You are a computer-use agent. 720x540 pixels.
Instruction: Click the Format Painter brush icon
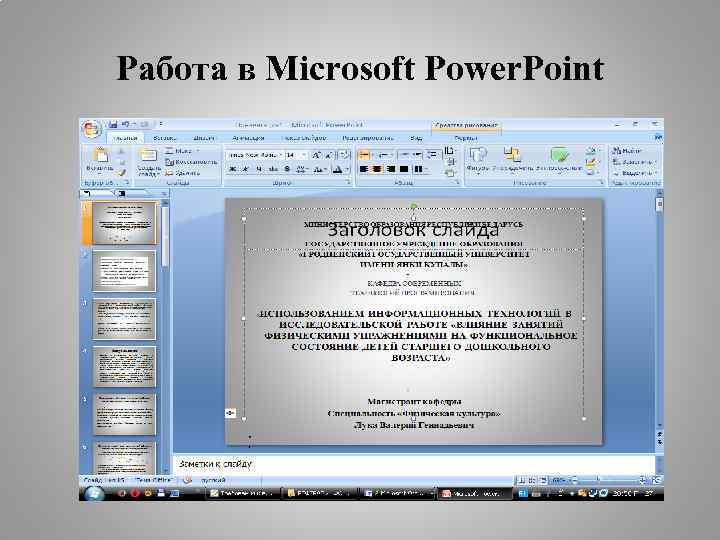[121, 173]
